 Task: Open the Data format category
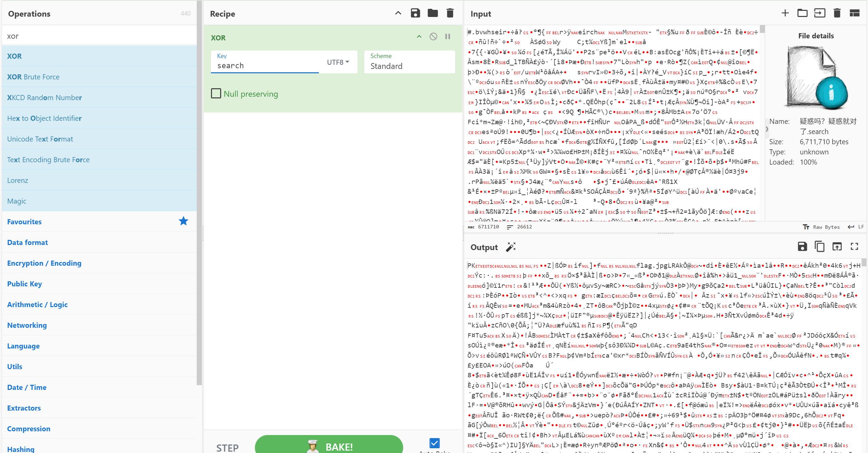27,243
